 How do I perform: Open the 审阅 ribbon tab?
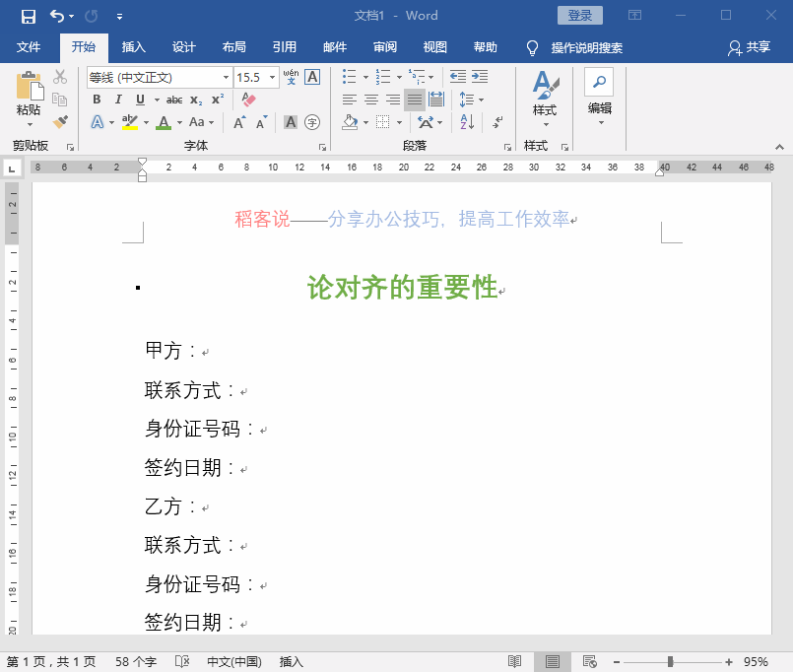[x=386, y=46]
